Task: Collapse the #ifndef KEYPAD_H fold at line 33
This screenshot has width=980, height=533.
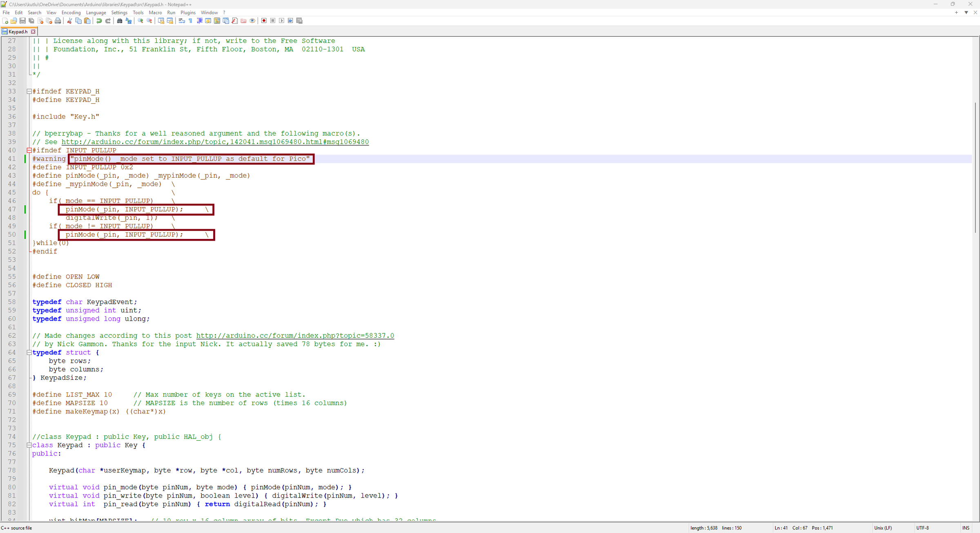Action: tap(29, 91)
